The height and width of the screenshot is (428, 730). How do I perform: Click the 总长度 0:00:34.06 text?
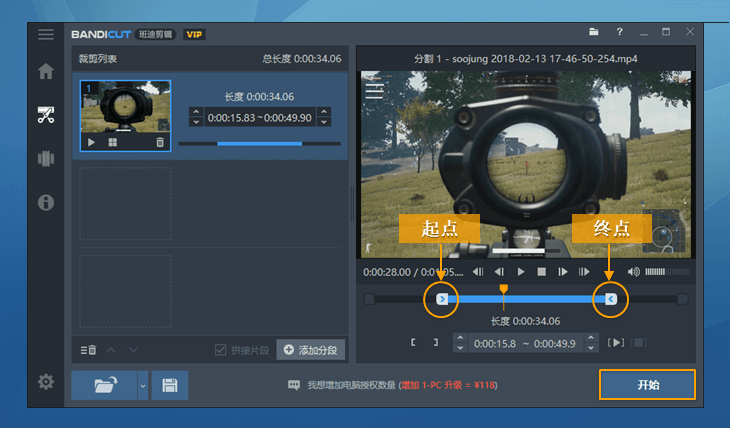tap(302, 59)
